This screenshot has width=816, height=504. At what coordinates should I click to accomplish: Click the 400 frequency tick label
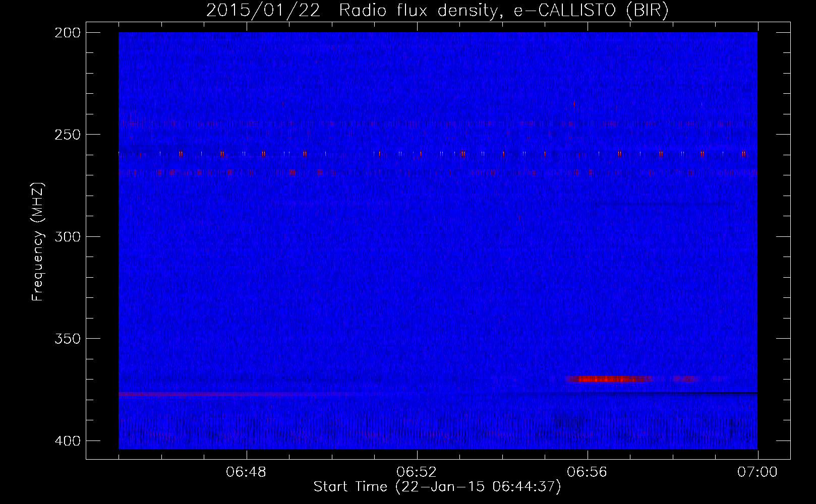click(67, 440)
